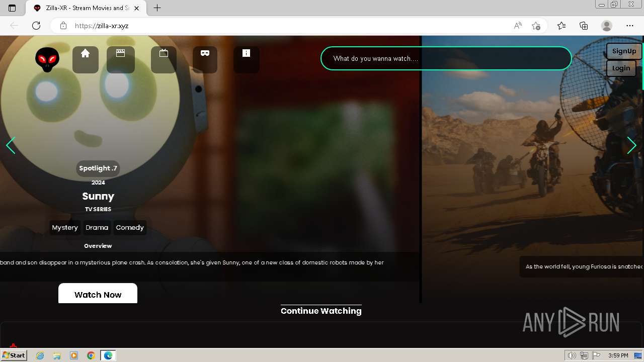Screen dimensions: 644x362
Task: Select the Mystery genre tag
Action: [65, 227]
